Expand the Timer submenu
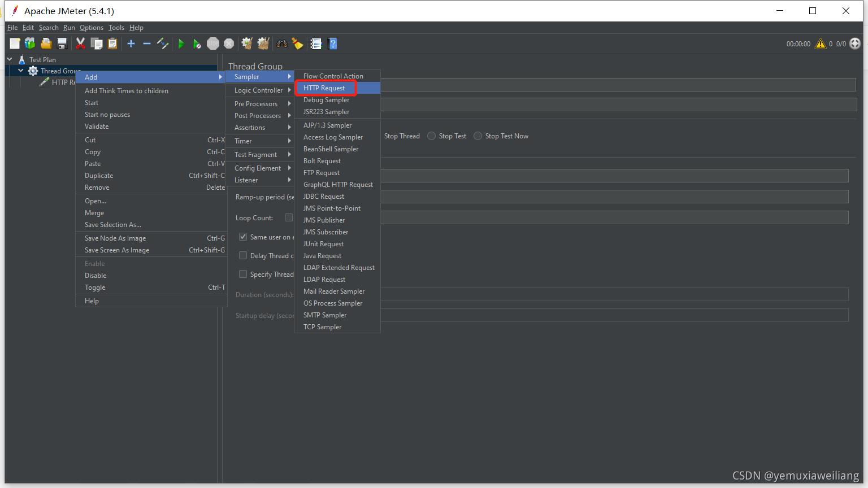Screen dimensions: 868x488 point(261,141)
